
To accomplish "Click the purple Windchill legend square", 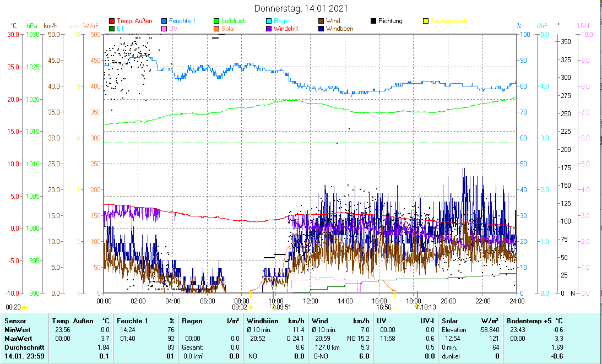I will pos(268,29).
